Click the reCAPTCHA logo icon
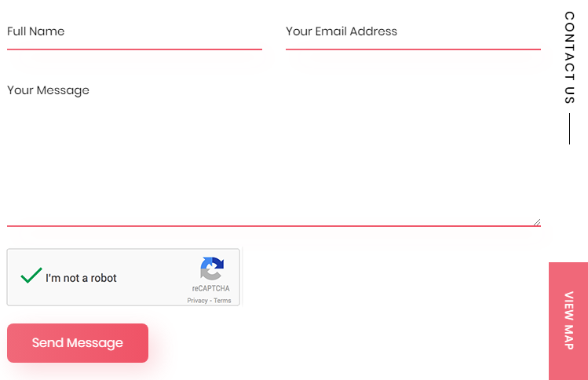 click(211, 269)
